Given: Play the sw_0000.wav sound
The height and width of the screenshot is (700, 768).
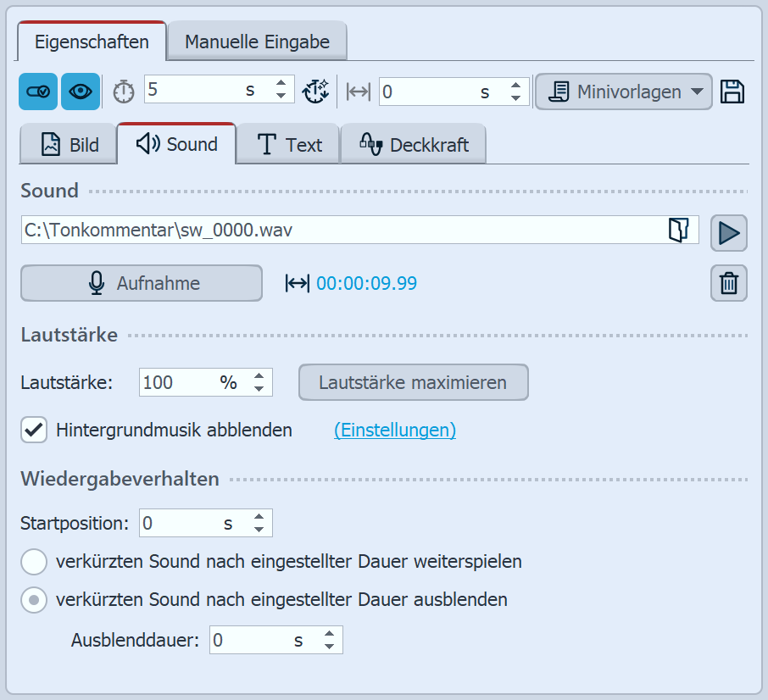Looking at the screenshot, I should point(728,231).
